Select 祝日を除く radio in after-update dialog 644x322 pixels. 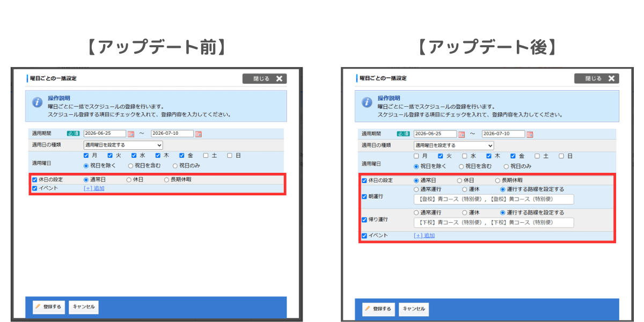point(416,166)
